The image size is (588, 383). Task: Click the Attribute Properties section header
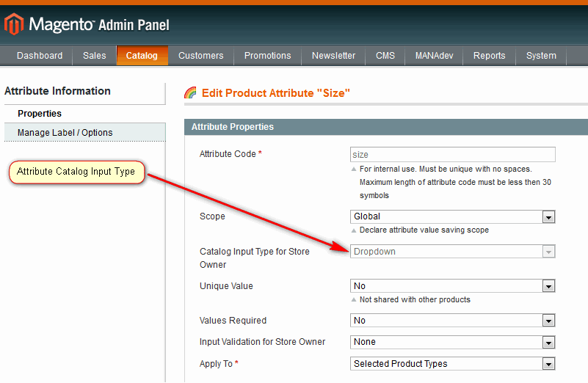(386, 127)
